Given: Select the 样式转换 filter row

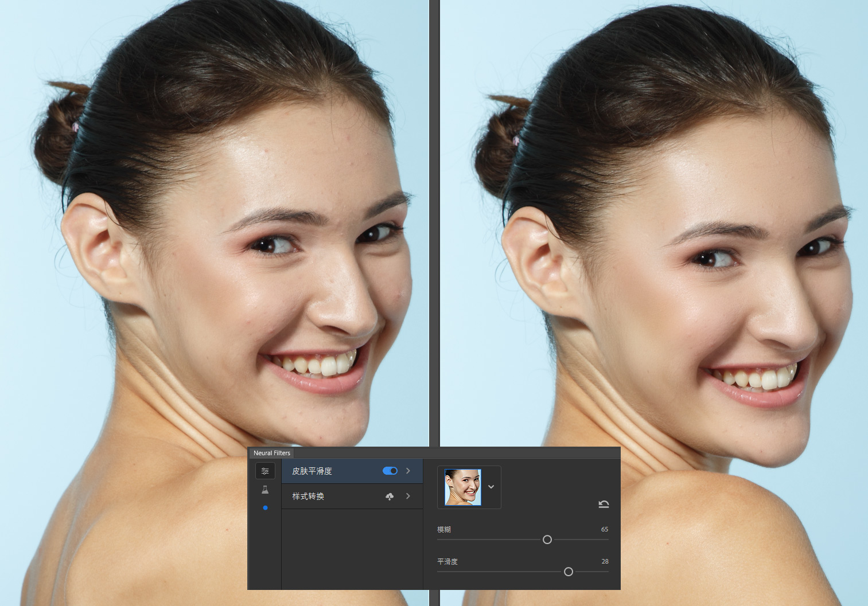Looking at the screenshot, I should (x=352, y=496).
